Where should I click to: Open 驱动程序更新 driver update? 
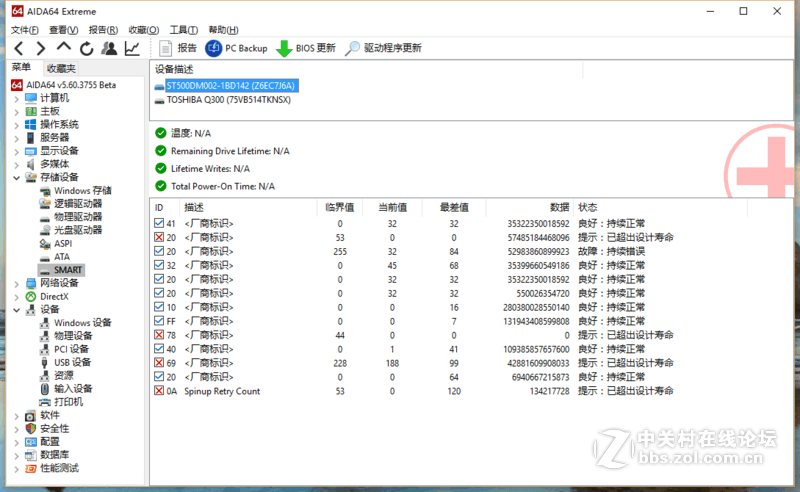coord(384,48)
